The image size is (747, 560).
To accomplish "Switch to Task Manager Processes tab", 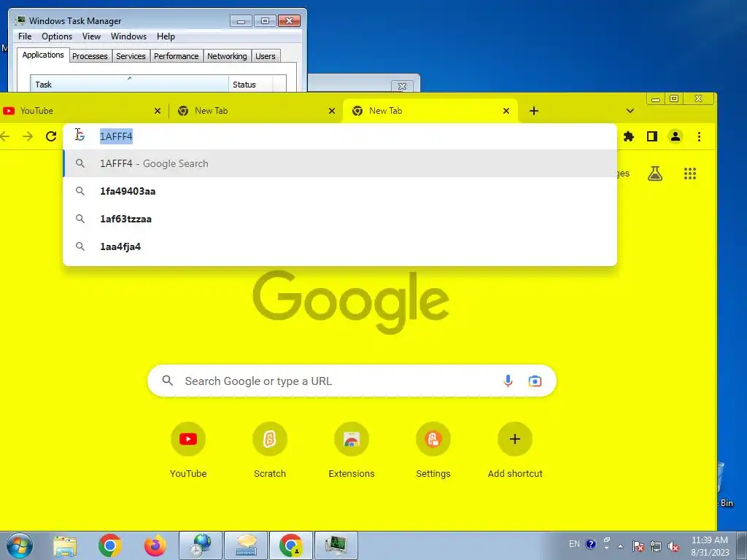I will [90, 56].
